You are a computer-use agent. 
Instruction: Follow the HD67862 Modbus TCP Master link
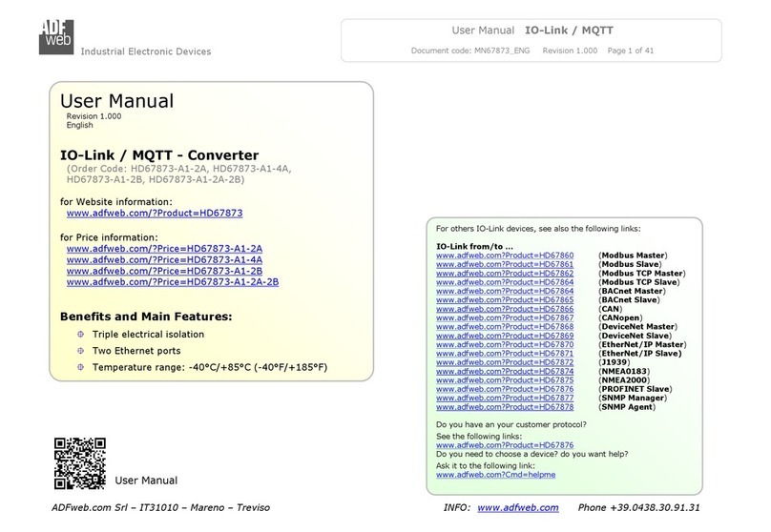(x=505, y=273)
